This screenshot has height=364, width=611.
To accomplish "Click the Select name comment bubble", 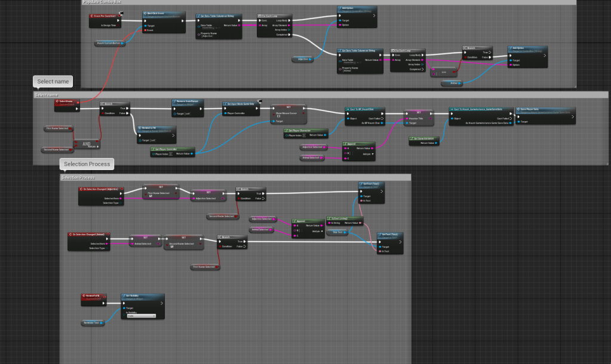I will pos(53,81).
